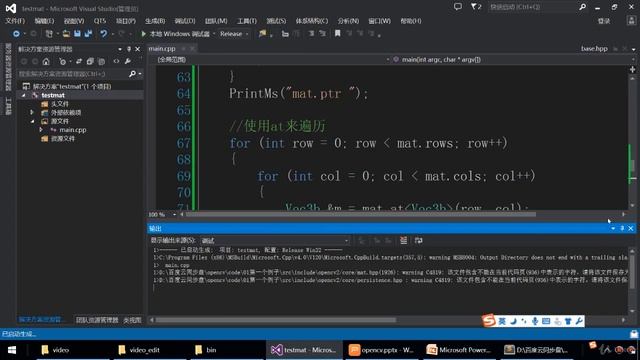Viewport: 640px width, 360px height.
Task: Expand the main.cpp tree node
Action: (41, 130)
